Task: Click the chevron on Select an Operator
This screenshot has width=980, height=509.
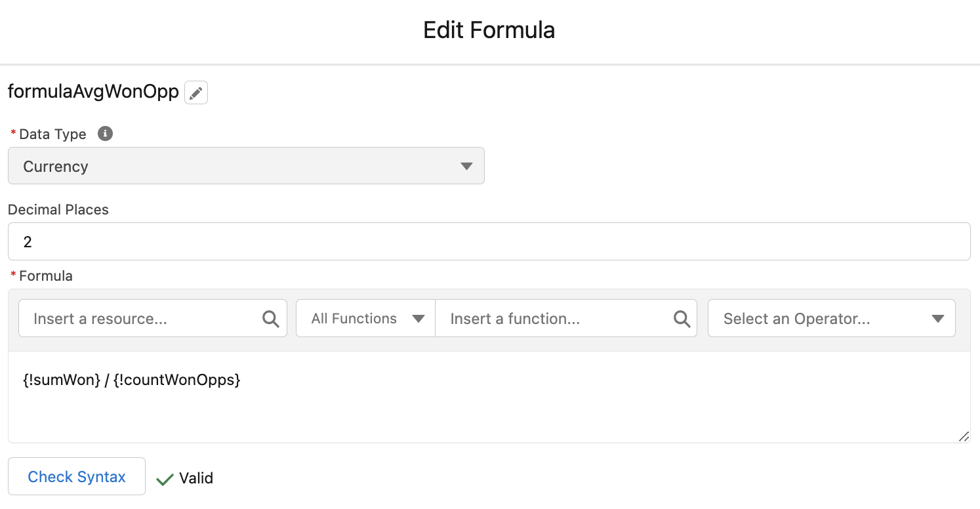Action: tap(937, 318)
